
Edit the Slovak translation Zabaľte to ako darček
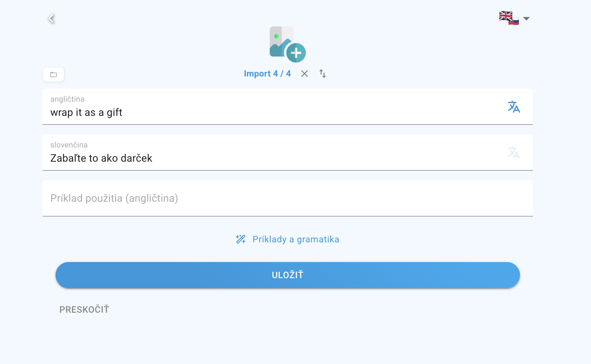(101, 158)
